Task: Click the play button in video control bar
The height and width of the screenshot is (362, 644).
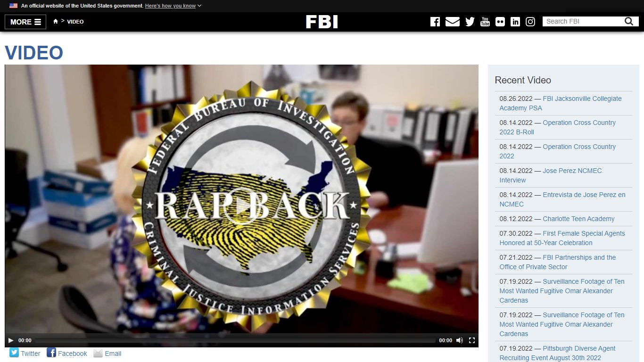Action: pyautogui.click(x=11, y=340)
